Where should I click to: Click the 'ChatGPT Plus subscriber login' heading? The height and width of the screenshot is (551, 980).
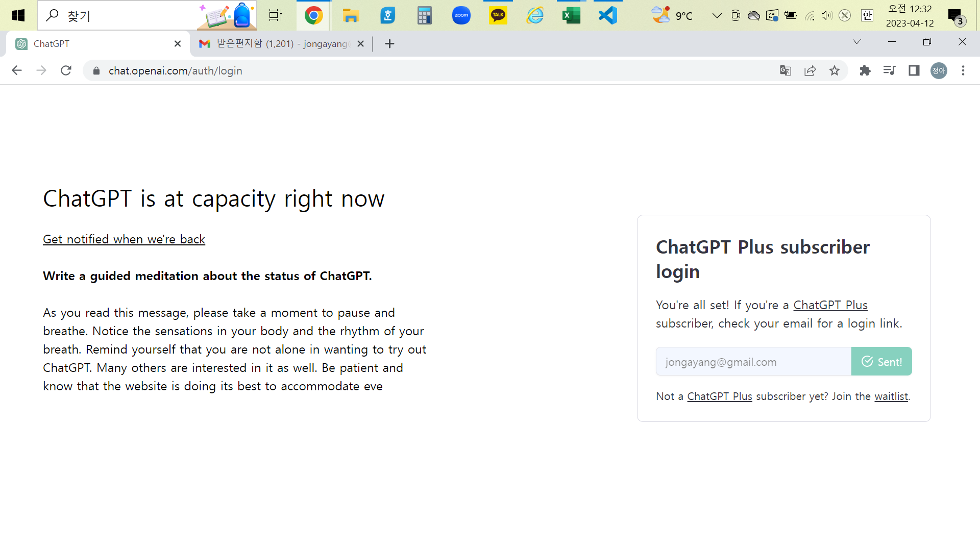763,259
